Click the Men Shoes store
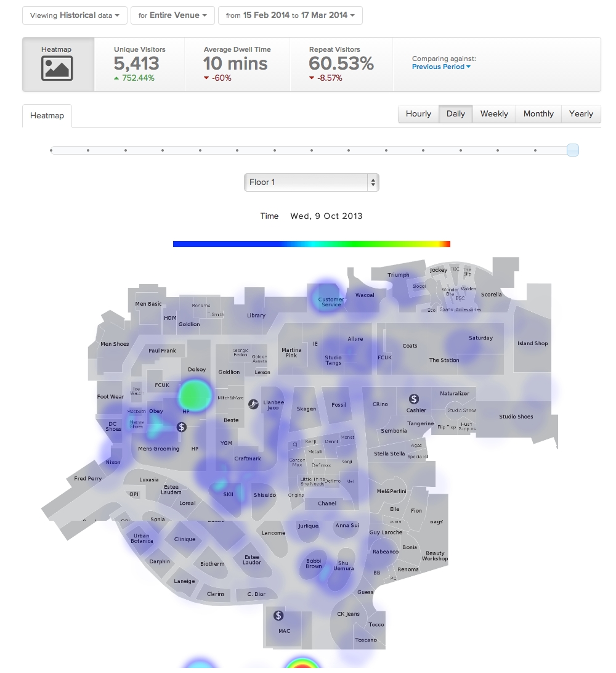 (x=115, y=344)
